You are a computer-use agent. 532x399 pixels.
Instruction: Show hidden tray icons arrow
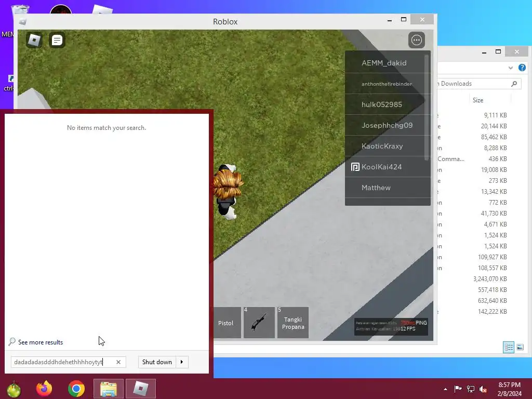445,389
